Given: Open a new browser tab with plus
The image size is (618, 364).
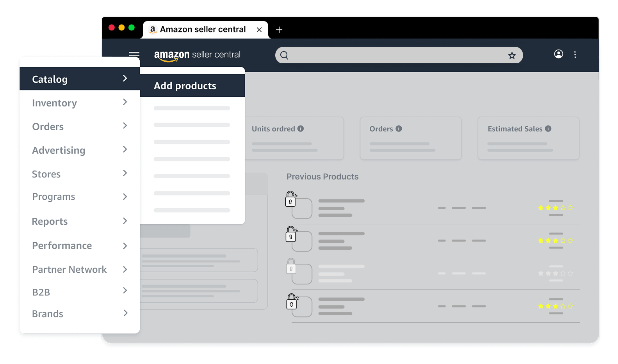Looking at the screenshot, I should (x=279, y=30).
